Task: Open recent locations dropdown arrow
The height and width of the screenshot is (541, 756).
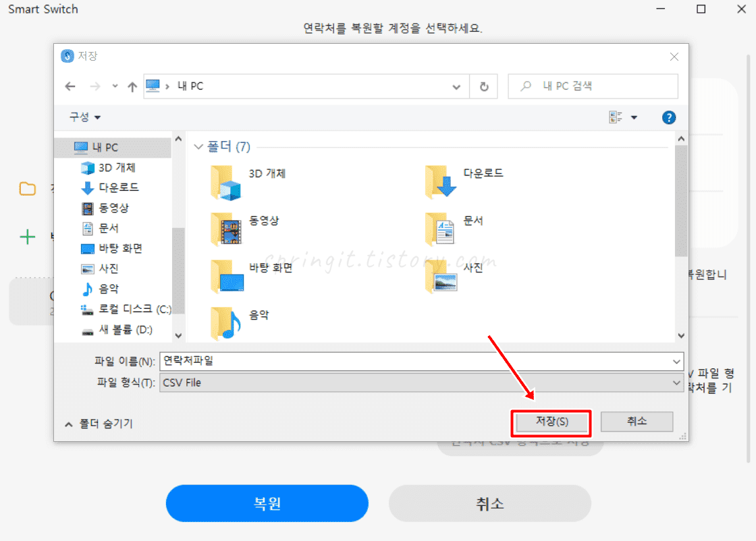Action: pos(115,86)
